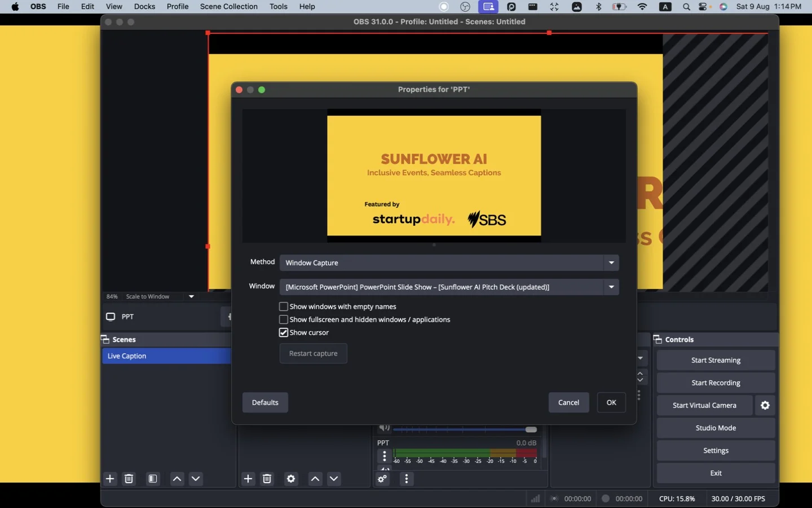Uncheck Show cursor checkbox
The width and height of the screenshot is (812, 508).
pos(284,332)
